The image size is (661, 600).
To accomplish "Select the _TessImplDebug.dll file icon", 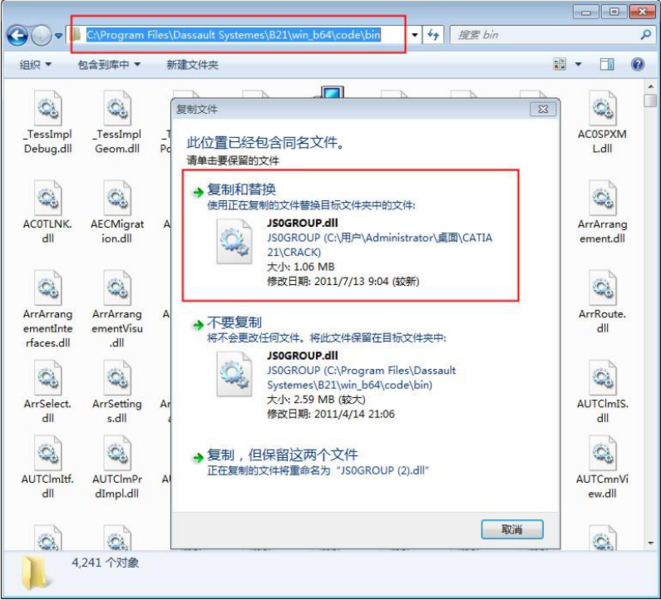I will click(x=48, y=108).
